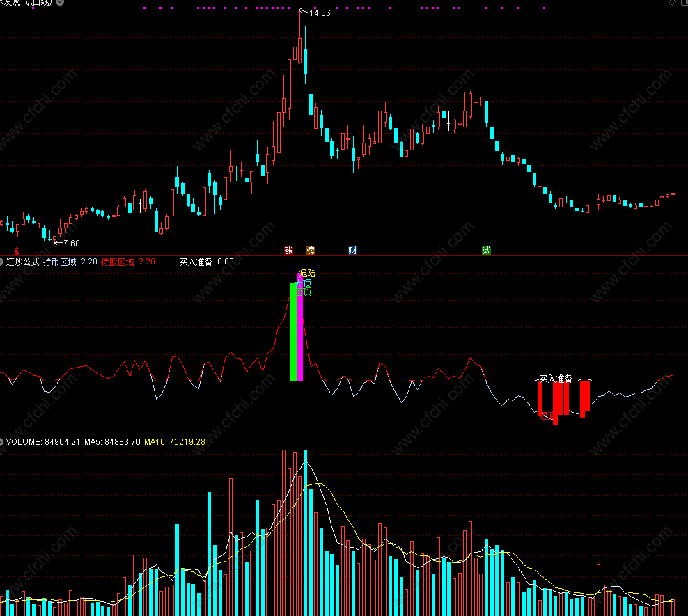Open the settings icon beside VOLUME

tap(1, 442)
